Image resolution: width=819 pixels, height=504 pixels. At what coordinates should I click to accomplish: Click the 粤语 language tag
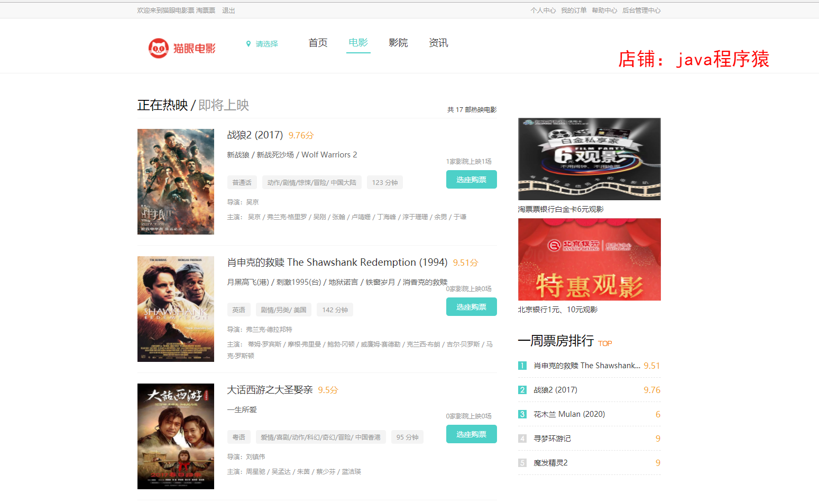pyautogui.click(x=239, y=437)
